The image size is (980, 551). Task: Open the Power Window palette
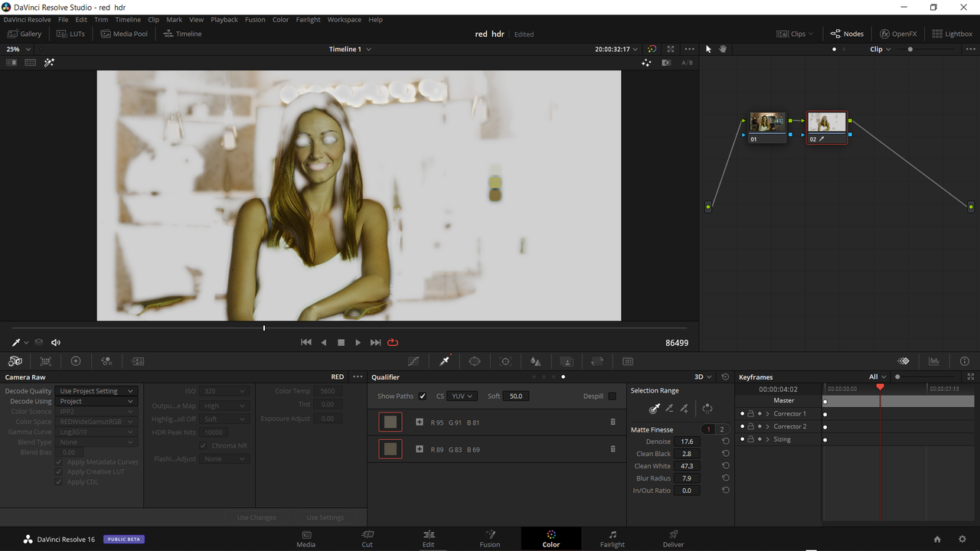coord(475,361)
